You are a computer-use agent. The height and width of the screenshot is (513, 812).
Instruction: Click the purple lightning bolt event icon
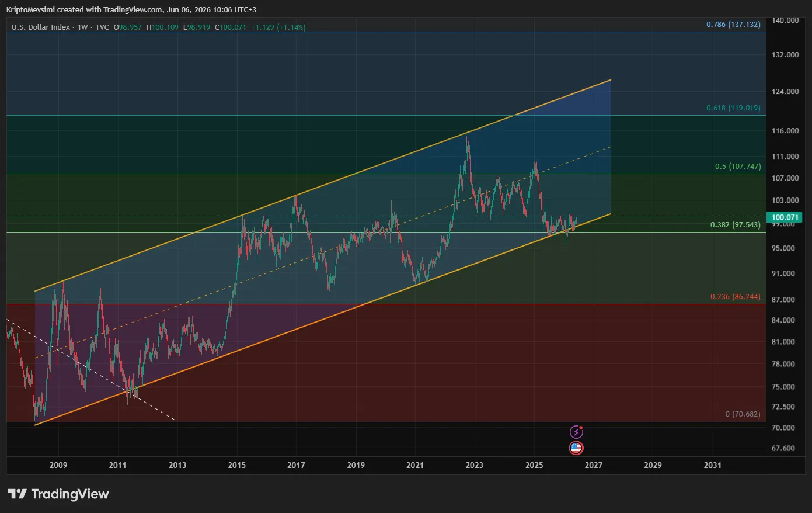[576, 432]
